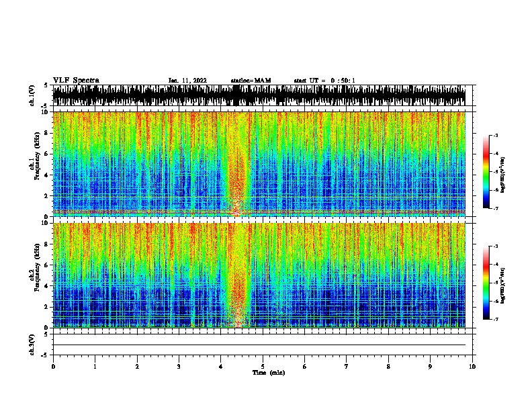532x411 pixels.
Task: Click time axis tick label "7"
Action: tap(347, 367)
